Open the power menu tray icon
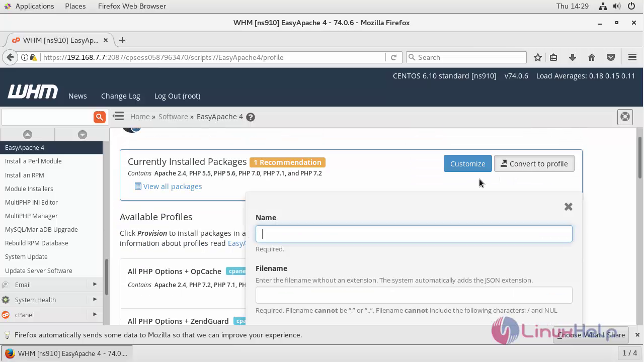The height and width of the screenshot is (362, 644). [x=632, y=6]
